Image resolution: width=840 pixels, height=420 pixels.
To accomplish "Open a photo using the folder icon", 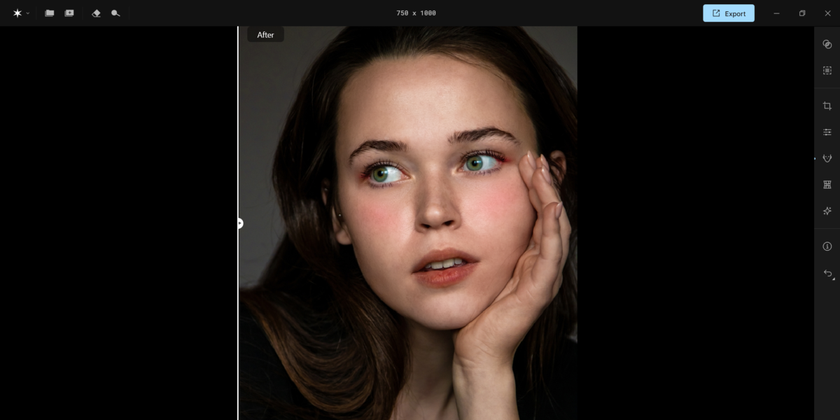I will click(x=49, y=13).
